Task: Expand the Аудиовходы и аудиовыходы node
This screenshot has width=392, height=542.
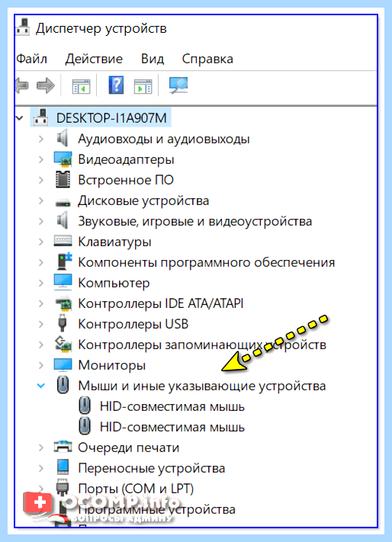Action: 40,139
